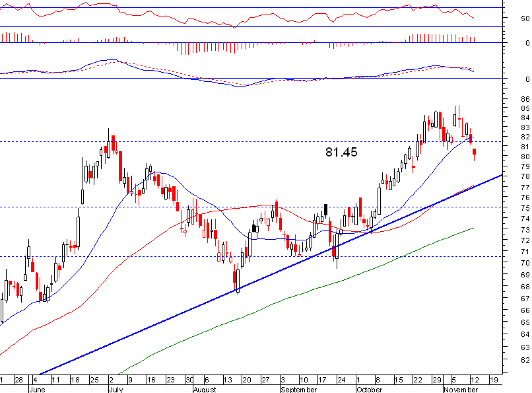Select the 11 date label in June

pyautogui.click(x=55, y=380)
